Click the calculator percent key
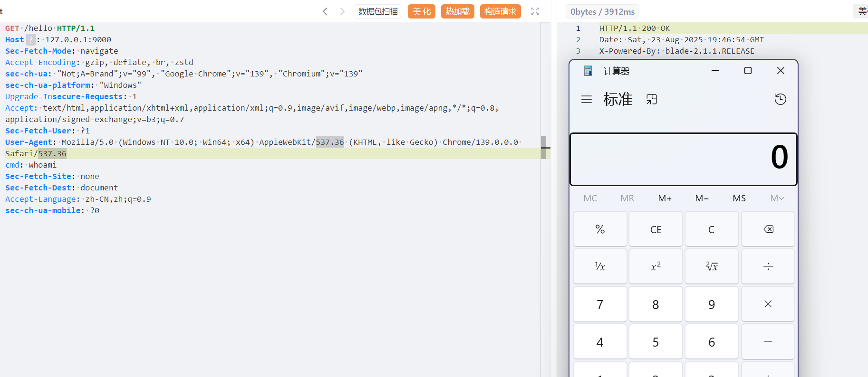The width and height of the screenshot is (868, 377). pyautogui.click(x=600, y=229)
